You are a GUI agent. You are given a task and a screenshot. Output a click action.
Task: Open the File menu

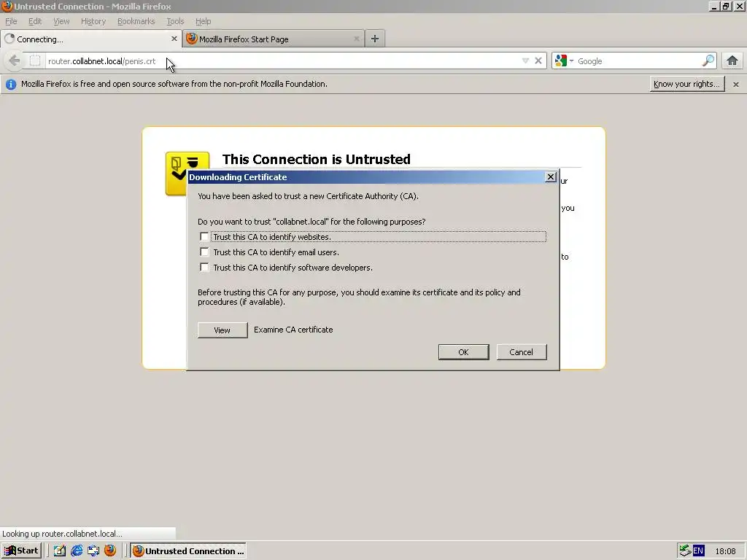tap(11, 21)
